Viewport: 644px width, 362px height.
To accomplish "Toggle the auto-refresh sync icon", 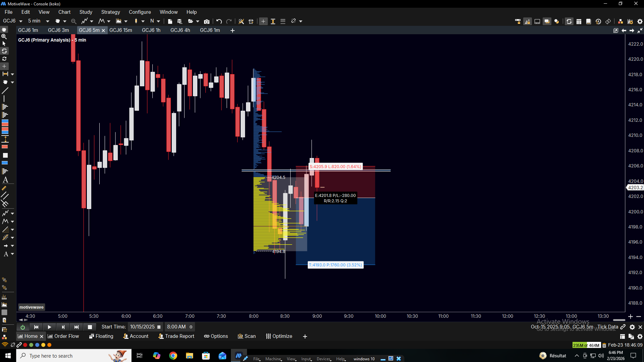I will [x=569, y=21].
